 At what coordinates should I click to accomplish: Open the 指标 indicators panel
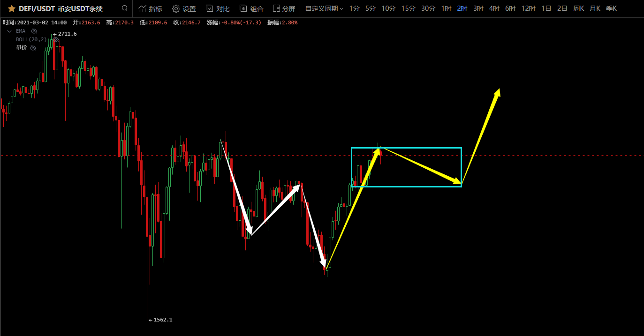tap(150, 8)
